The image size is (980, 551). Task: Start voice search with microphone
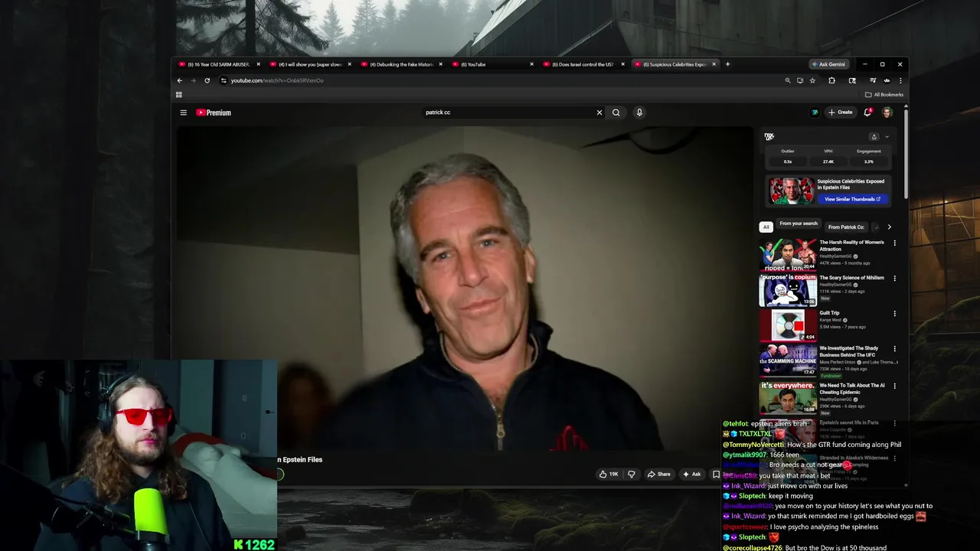click(x=639, y=112)
